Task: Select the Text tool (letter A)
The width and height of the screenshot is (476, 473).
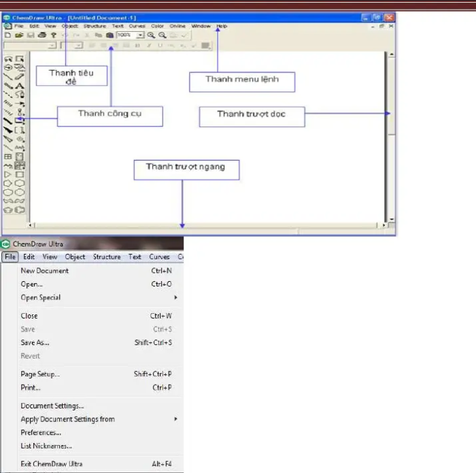Action: 20,86
